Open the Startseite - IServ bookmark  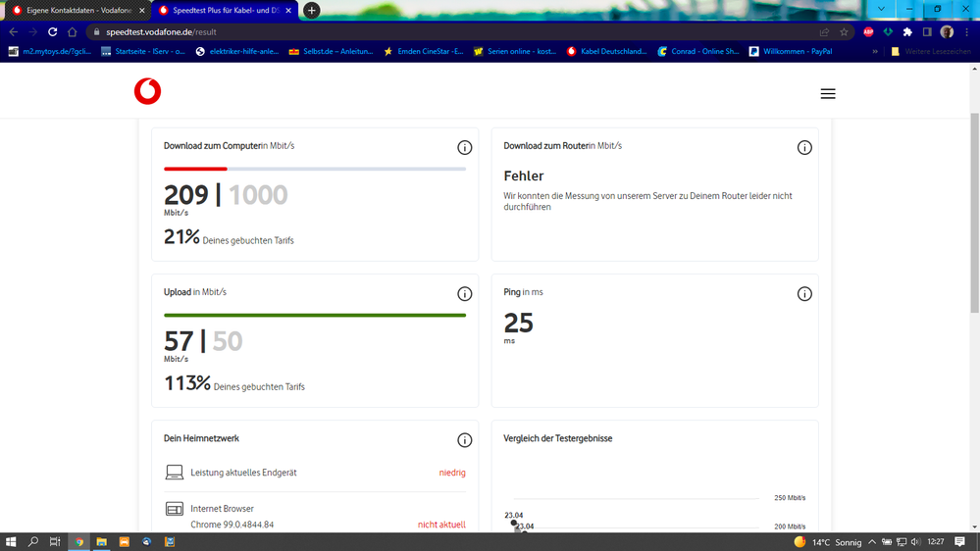143,51
